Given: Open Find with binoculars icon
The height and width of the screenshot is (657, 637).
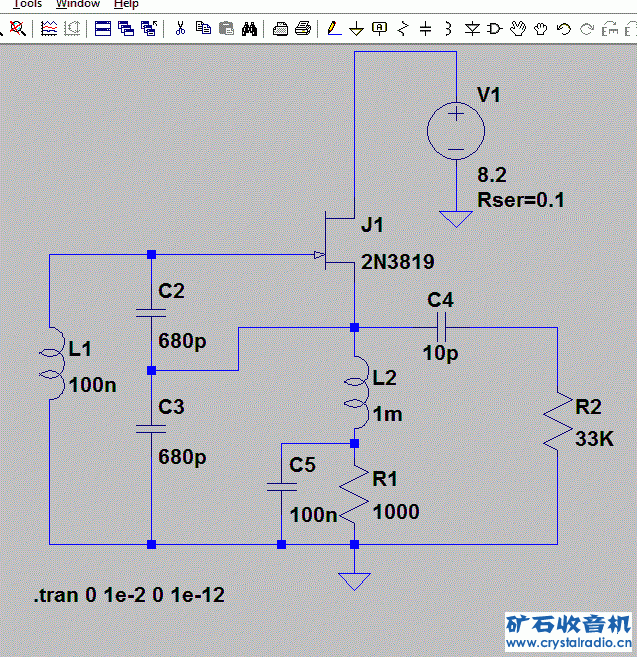Looking at the screenshot, I should point(249,29).
